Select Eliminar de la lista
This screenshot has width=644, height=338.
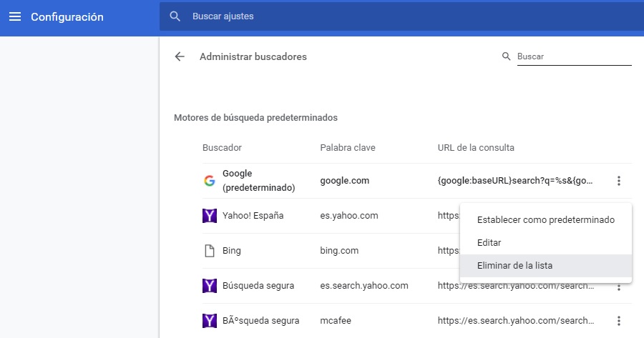[546, 266]
